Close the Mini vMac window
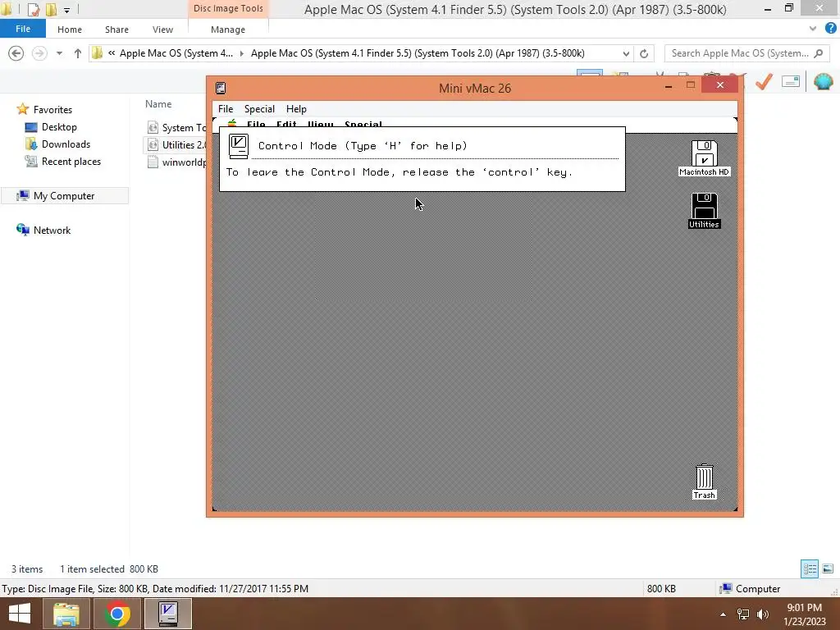 [720, 84]
